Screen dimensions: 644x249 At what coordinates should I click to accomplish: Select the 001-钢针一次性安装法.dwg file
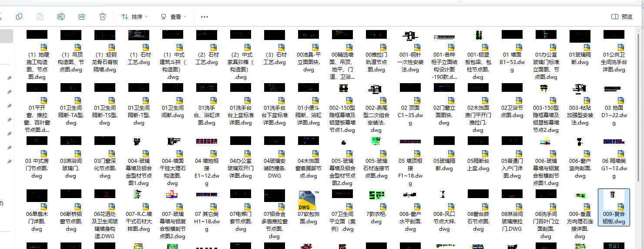(410, 49)
